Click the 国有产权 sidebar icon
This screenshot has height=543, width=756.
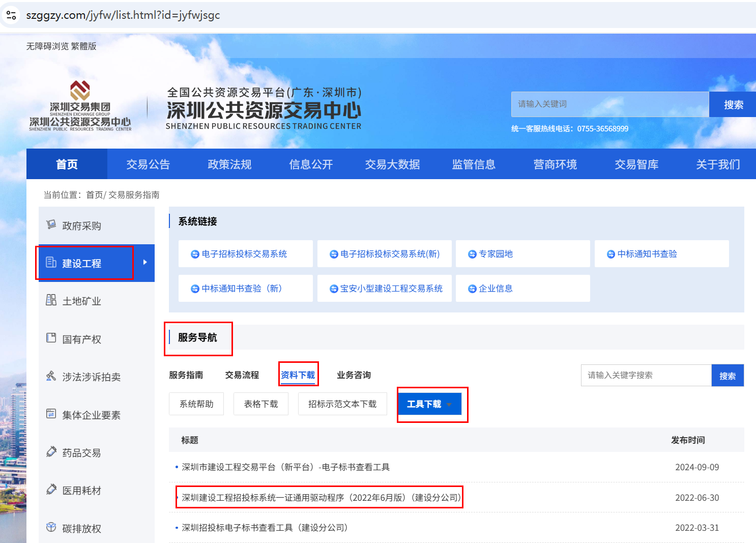click(51, 338)
